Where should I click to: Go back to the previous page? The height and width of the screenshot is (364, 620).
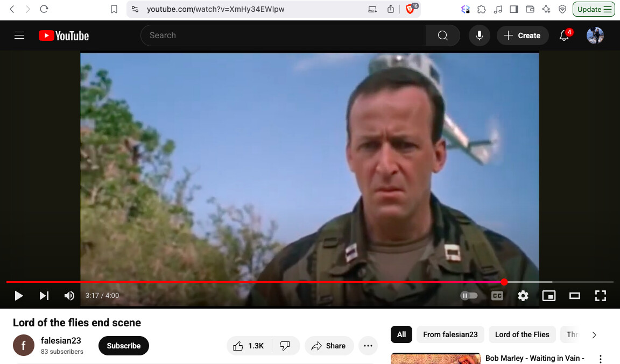12,9
